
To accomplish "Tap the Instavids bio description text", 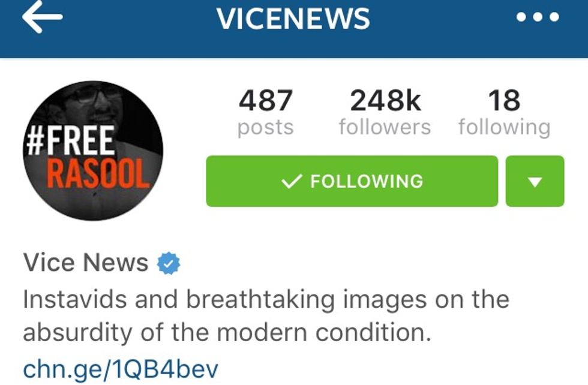I will click(266, 315).
